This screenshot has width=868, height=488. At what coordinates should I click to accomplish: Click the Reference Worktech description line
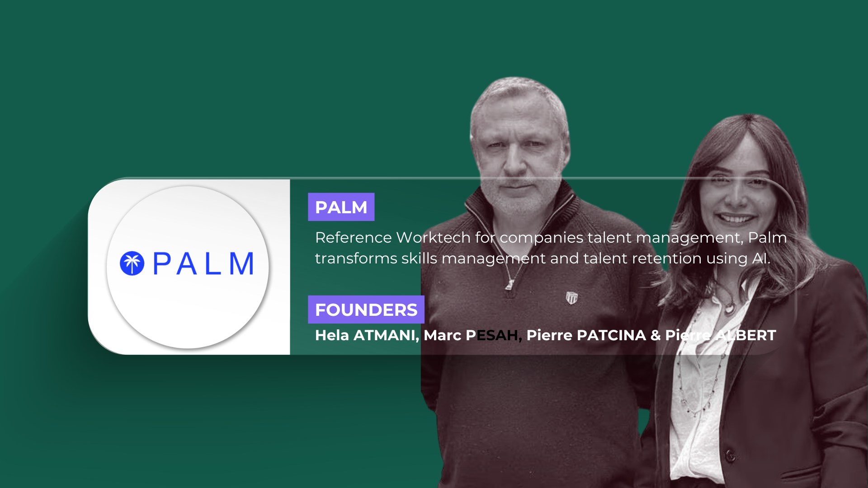pos(551,238)
